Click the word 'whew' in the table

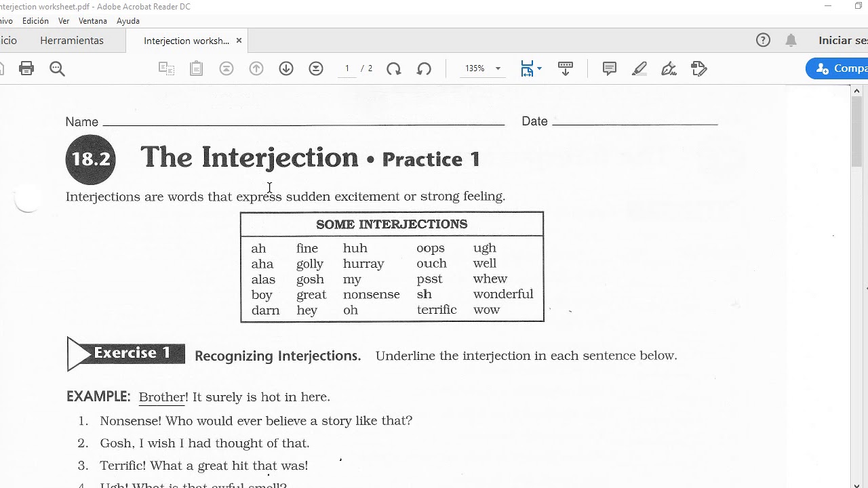(x=490, y=279)
